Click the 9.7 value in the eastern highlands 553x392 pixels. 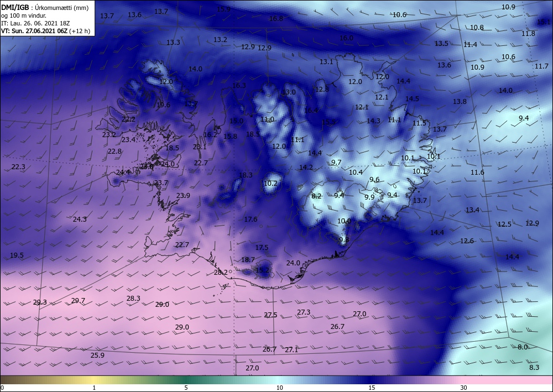click(336, 162)
